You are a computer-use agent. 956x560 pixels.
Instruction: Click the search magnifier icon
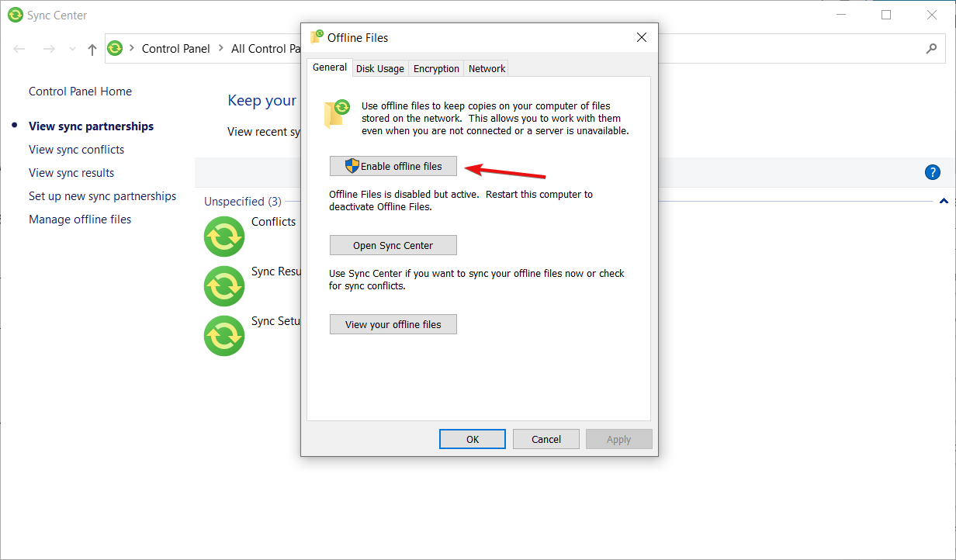point(932,48)
